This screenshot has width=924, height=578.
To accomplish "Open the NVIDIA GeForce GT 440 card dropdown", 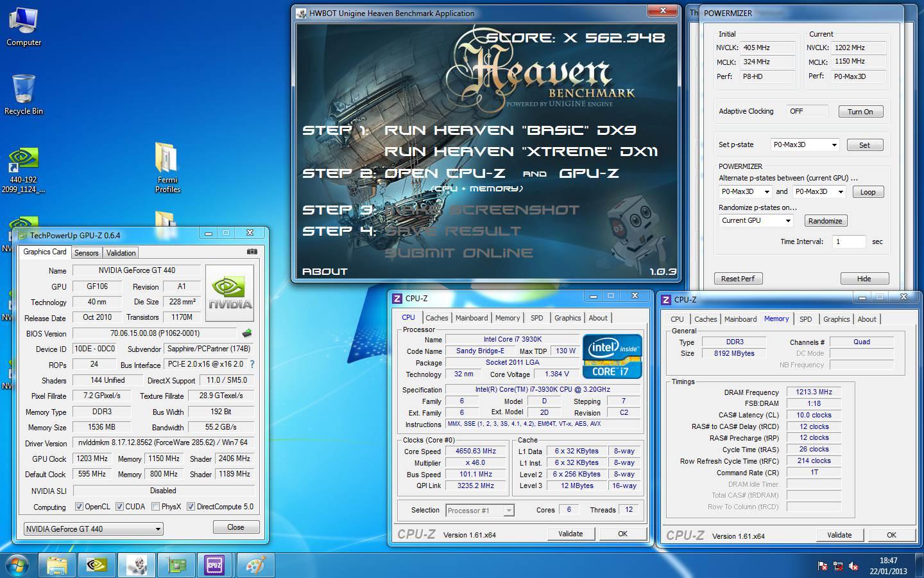I will click(94, 529).
